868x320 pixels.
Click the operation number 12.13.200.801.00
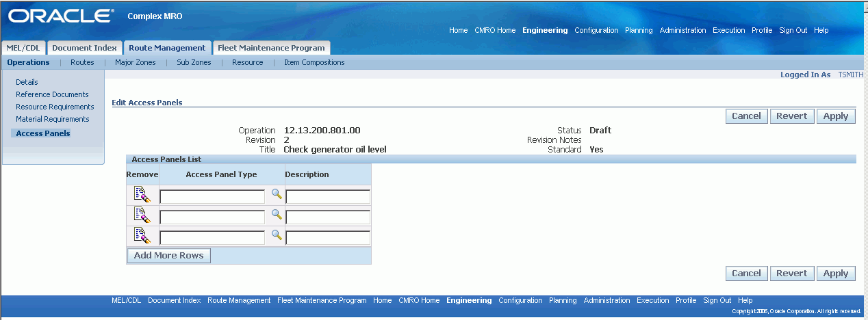click(322, 130)
